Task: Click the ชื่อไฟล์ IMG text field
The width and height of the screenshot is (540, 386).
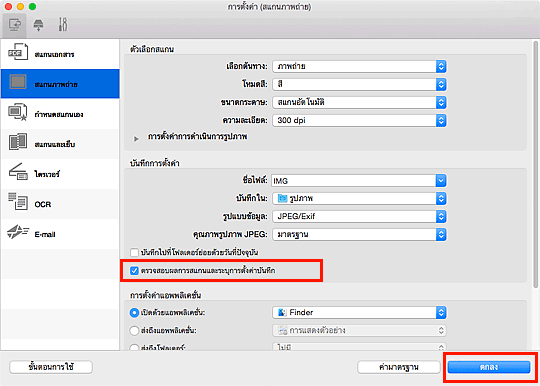Action: (353, 180)
